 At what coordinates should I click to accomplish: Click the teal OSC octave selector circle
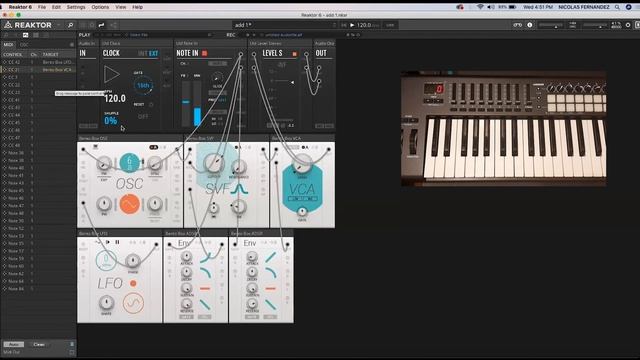tap(129, 163)
